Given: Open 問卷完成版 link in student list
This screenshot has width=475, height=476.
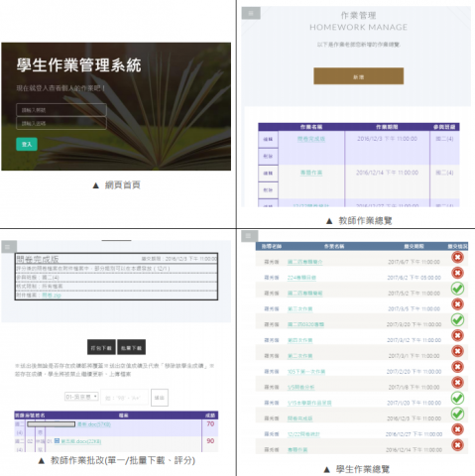Looking at the screenshot, I should (x=299, y=418).
